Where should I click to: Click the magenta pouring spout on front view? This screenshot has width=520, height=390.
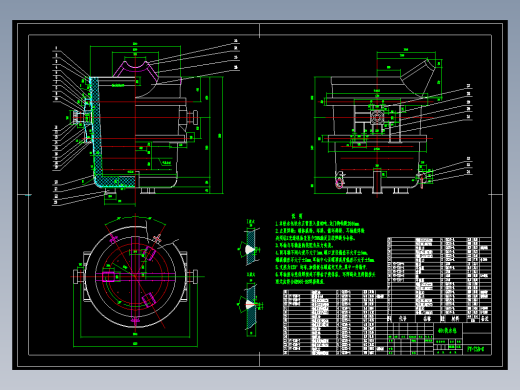tap(135, 68)
